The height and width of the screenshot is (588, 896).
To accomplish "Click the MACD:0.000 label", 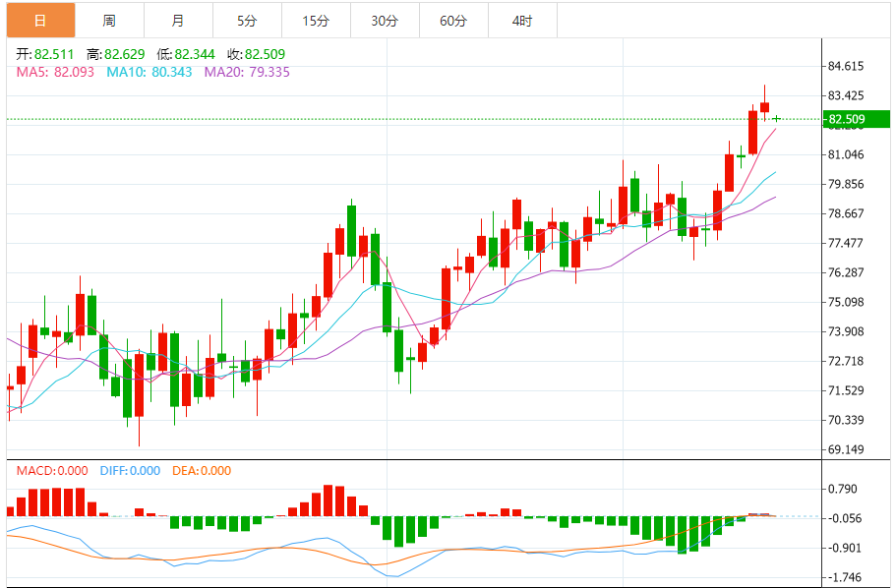I will [52, 471].
